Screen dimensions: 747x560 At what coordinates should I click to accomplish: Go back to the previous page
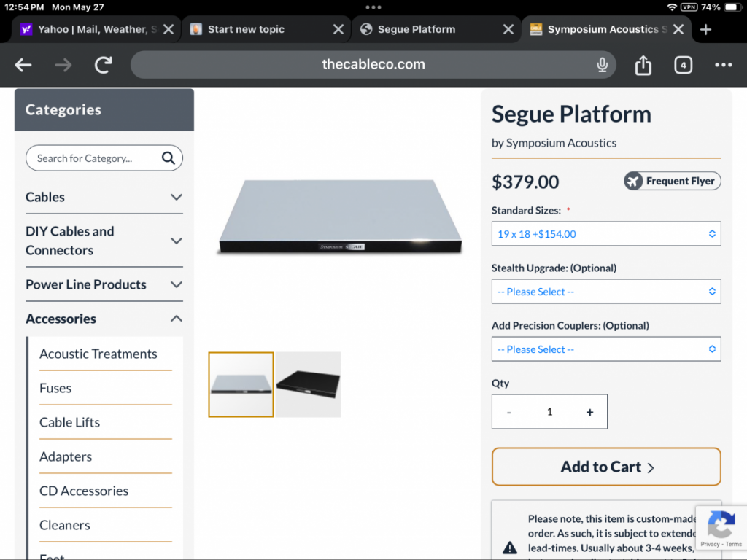23,65
